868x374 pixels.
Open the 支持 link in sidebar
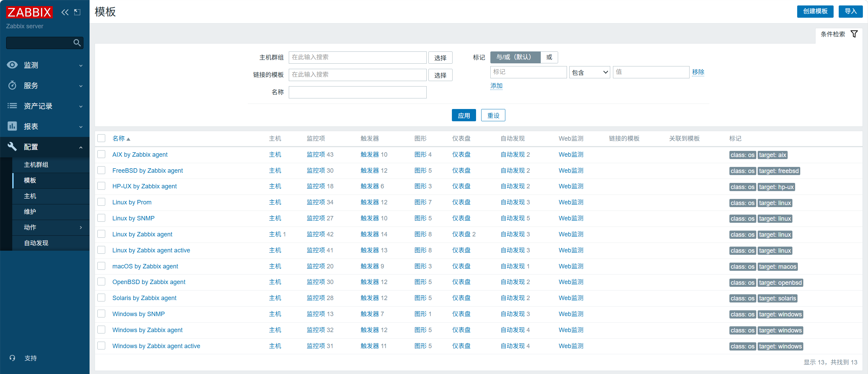(31, 358)
